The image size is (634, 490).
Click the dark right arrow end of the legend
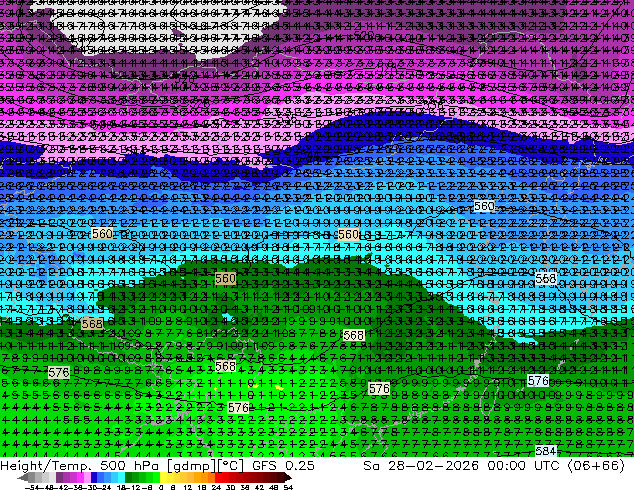coord(287,478)
